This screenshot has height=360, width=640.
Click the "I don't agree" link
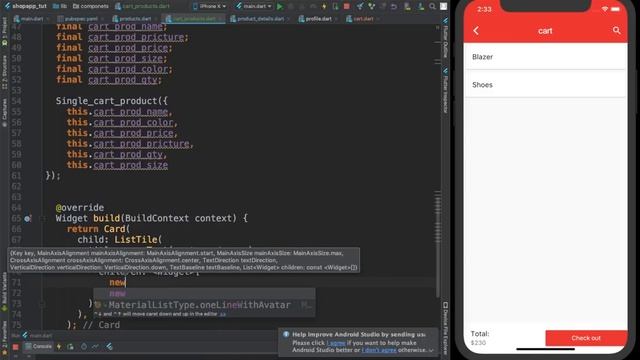point(379,350)
